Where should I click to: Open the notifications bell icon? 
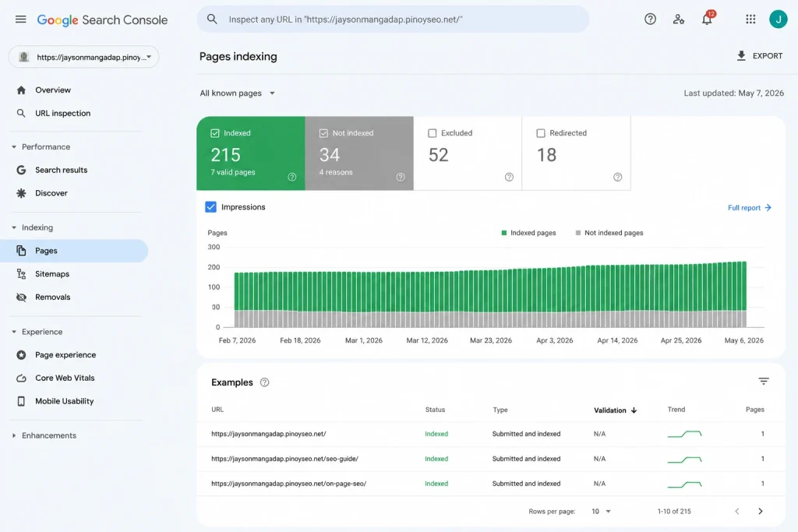707,19
